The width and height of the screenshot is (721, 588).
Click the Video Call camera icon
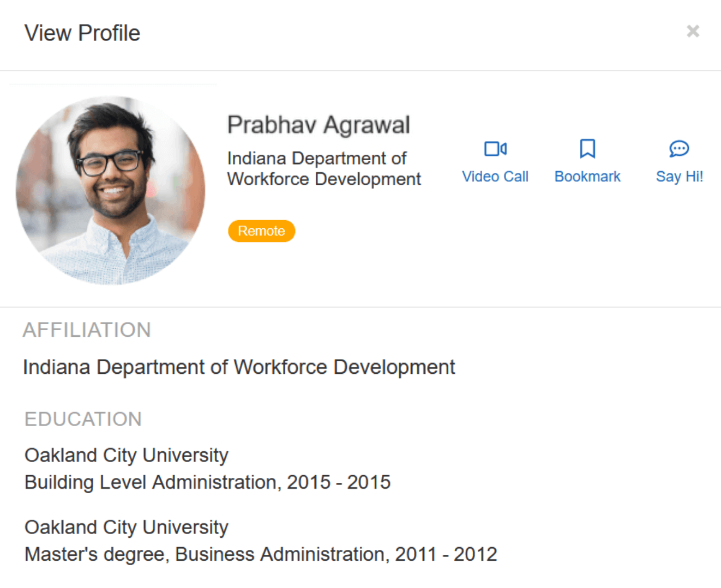pos(495,148)
